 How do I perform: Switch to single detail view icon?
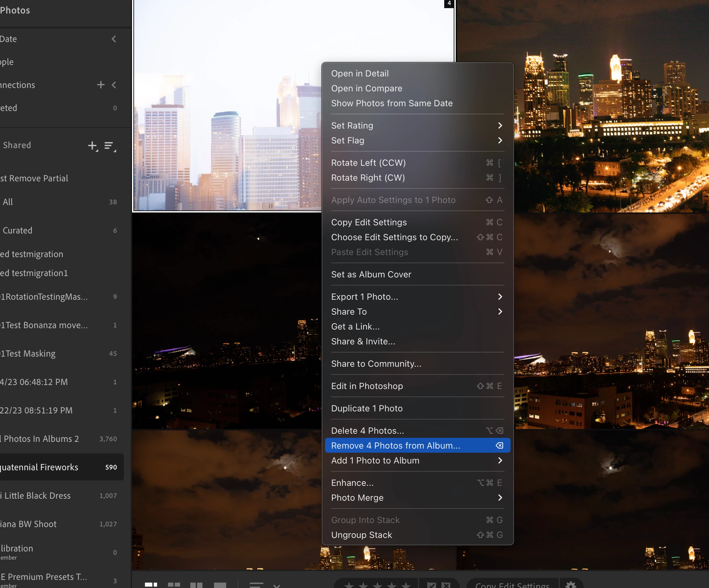point(220,585)
